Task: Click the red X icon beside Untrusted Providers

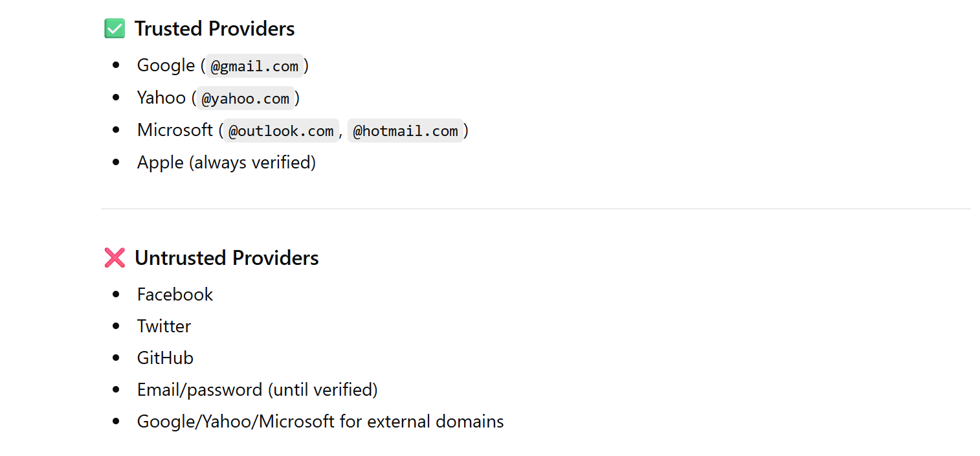Action: 115,258
